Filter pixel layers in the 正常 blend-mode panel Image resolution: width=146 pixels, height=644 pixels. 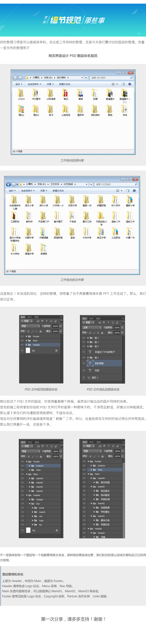100,323
